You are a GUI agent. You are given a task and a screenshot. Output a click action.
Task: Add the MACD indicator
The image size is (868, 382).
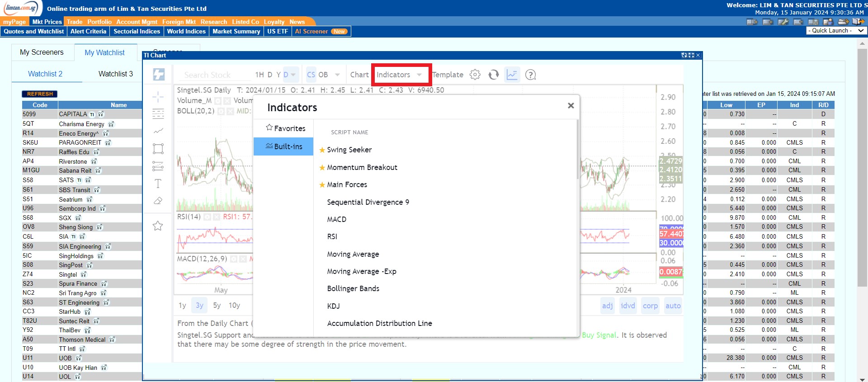pos(337,219)
